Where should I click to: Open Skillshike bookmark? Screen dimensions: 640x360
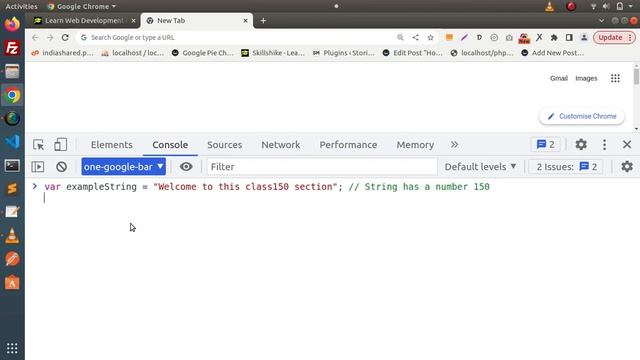coord(273,53)
